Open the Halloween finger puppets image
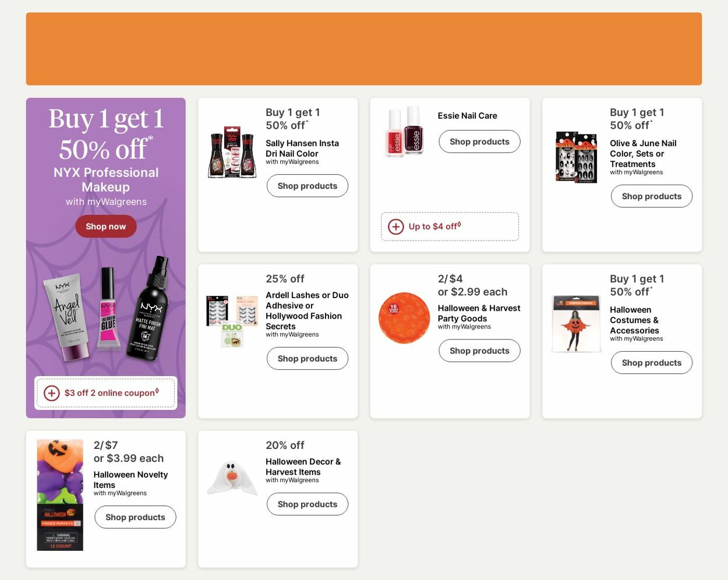 60,495
